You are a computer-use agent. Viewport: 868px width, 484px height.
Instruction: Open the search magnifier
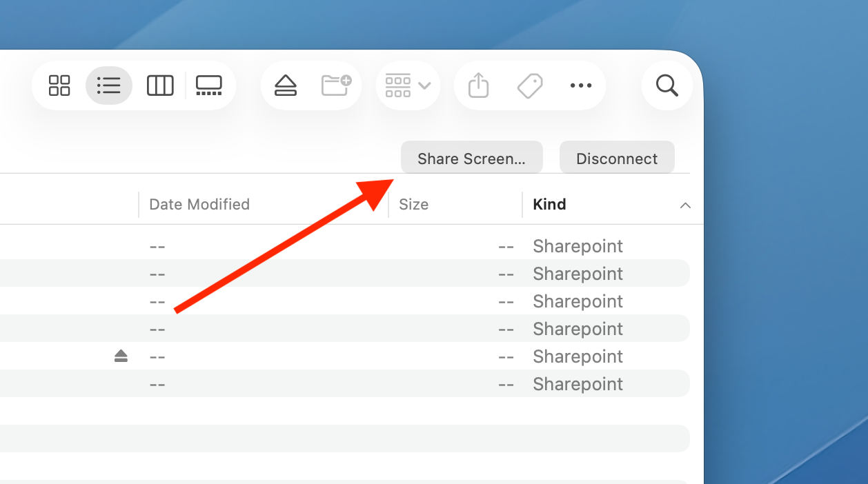667,85
